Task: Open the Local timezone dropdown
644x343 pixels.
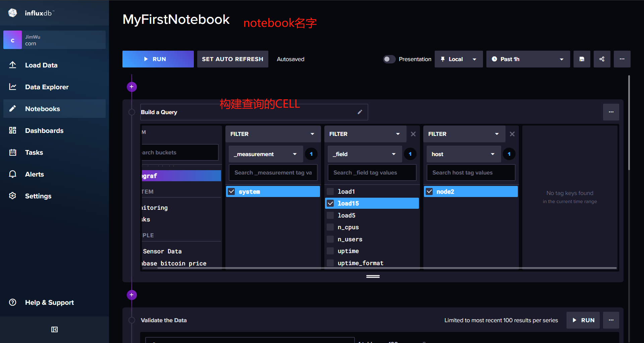Action: (459, 59)
